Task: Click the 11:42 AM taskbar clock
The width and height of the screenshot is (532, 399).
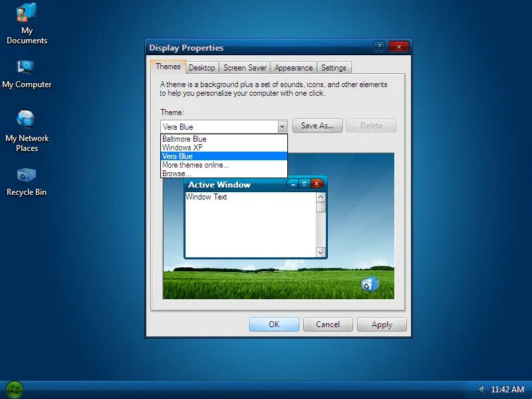Action: coord(507,389)
